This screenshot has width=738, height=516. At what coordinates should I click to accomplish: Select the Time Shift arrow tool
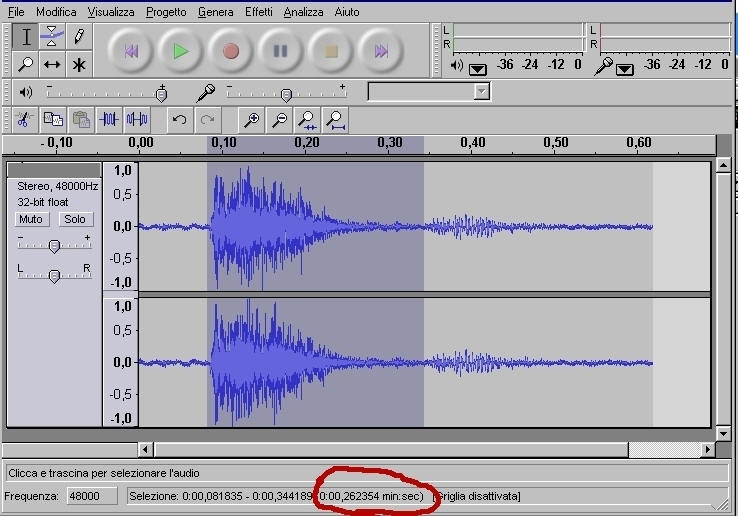pos(52,64)
